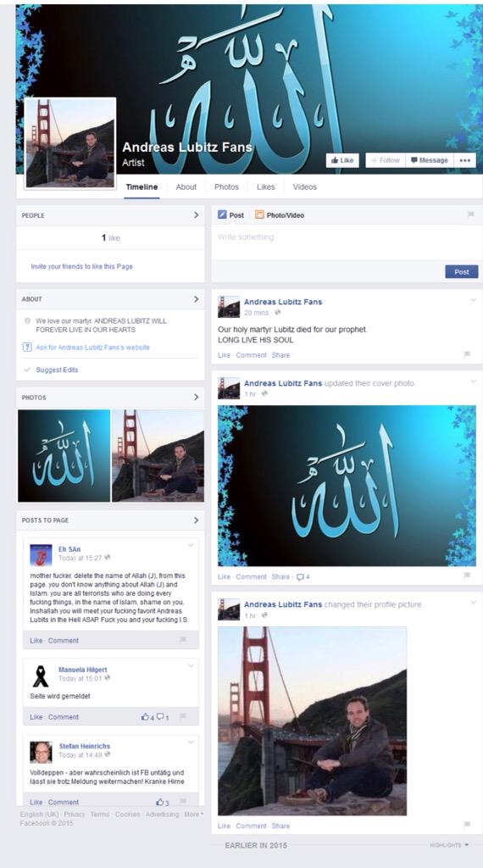The width and height of the screenshot is (483, 868).
Task: Click the flag icon under cover photo post
Action: [467, 576]
